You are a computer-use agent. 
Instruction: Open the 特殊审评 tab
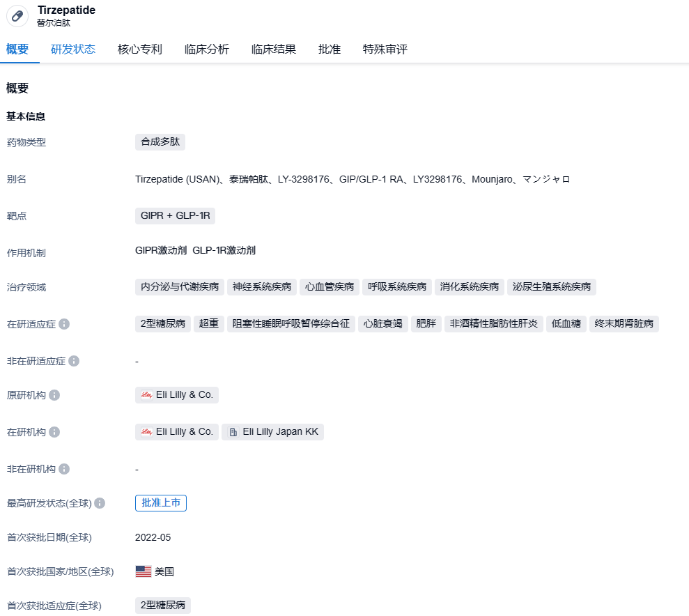pyautogui.click(x=385, y=49)
